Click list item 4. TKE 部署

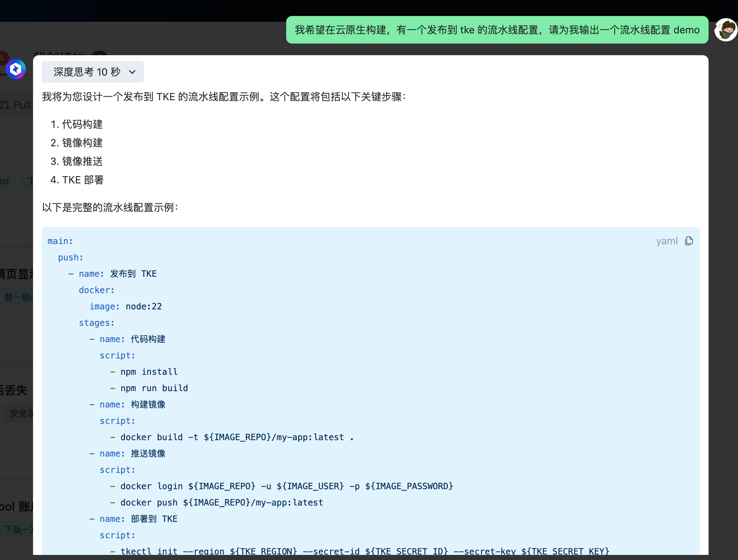click(x=77, y=180)
